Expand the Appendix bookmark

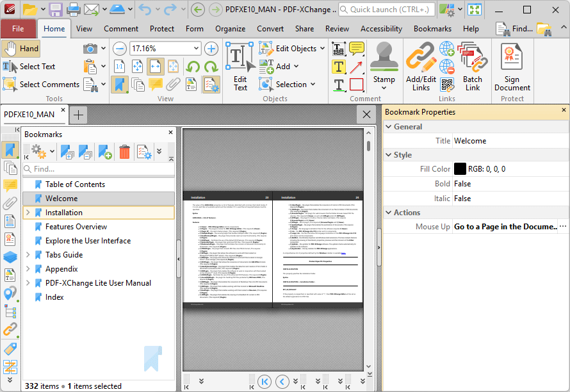[x=28, y=269]
